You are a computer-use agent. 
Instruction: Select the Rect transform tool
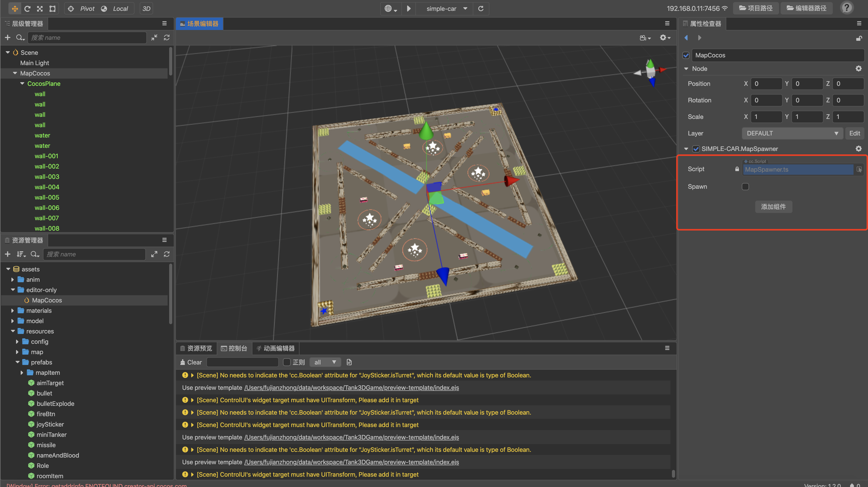(52, 9)
